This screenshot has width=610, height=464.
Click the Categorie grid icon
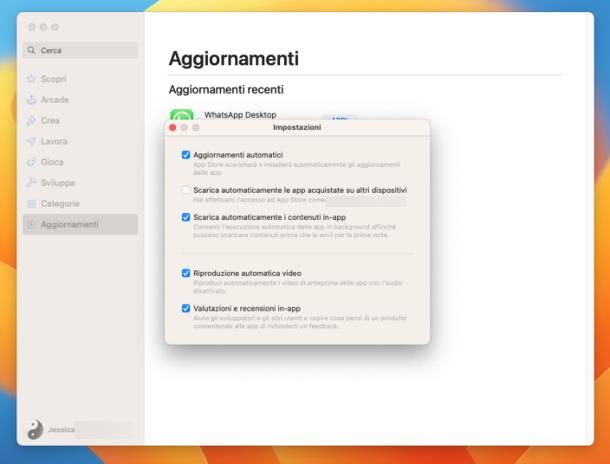point(31,204)
